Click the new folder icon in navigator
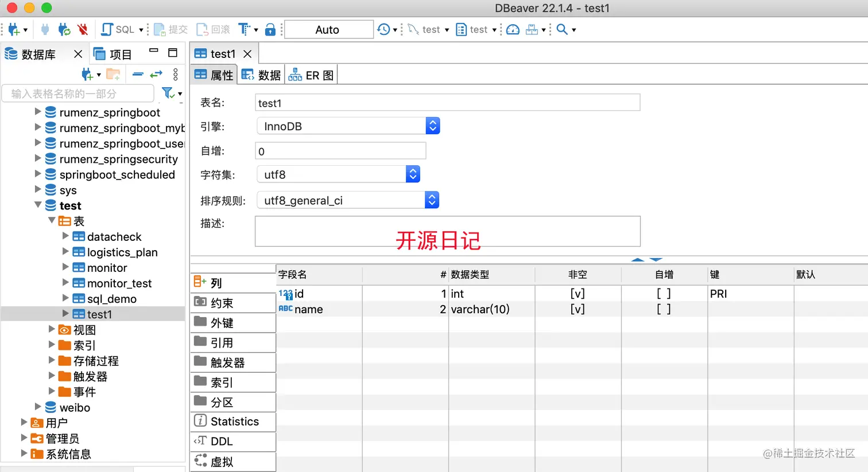Viewport: 868px width, 472px height. 114,74
